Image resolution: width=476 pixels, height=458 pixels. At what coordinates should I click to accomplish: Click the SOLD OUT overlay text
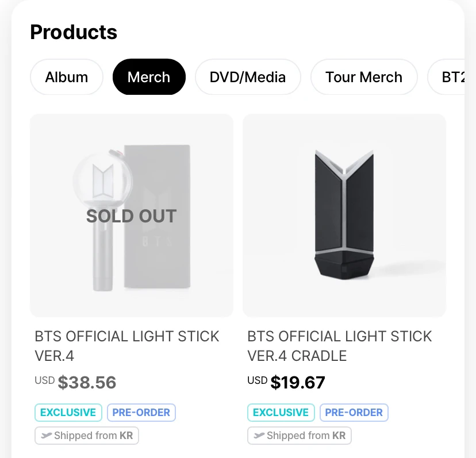[x=132, y=216]
